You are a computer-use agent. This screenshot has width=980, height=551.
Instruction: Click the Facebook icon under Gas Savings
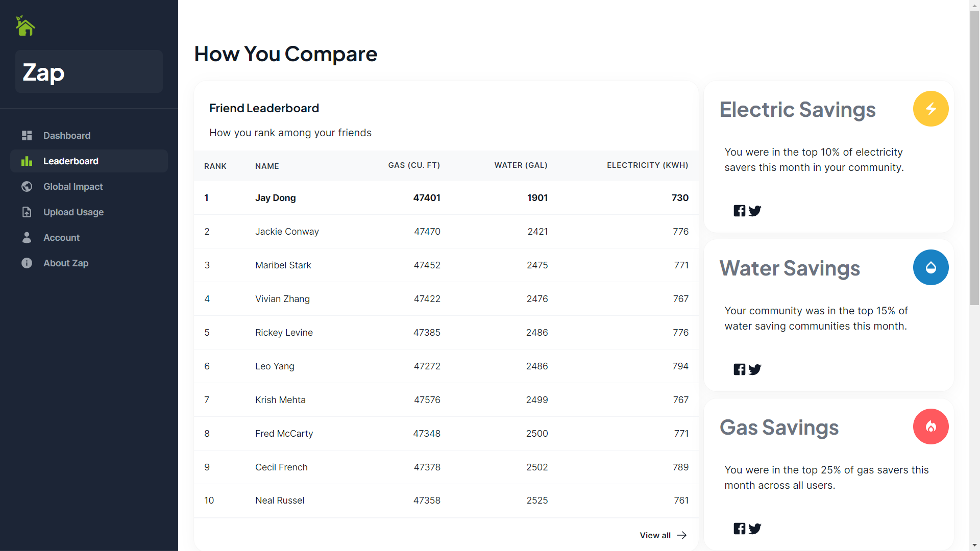[739, 529]
